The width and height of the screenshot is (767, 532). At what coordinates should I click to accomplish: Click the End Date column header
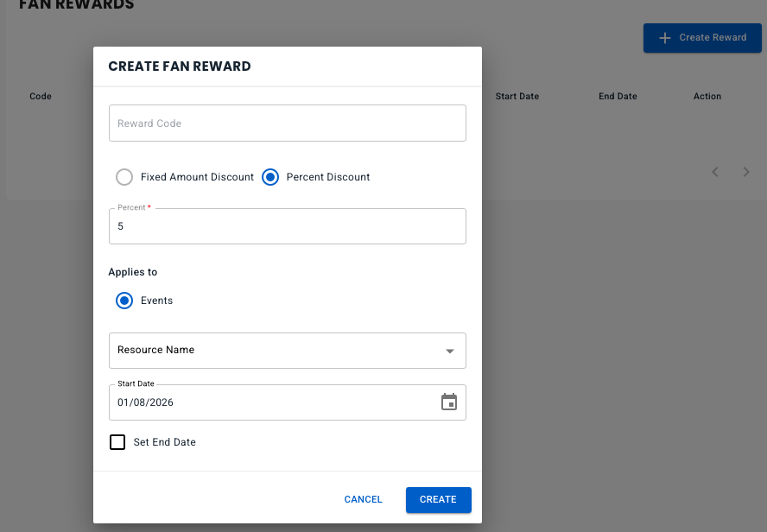(618, 97)
